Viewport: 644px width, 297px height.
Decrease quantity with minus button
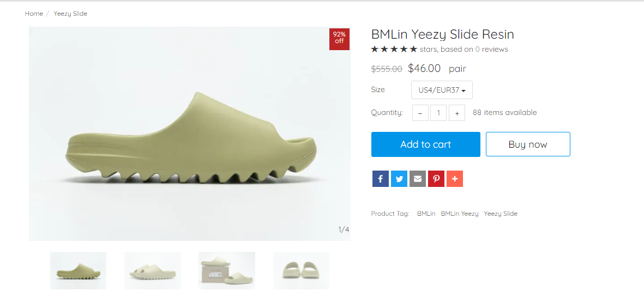420,113
